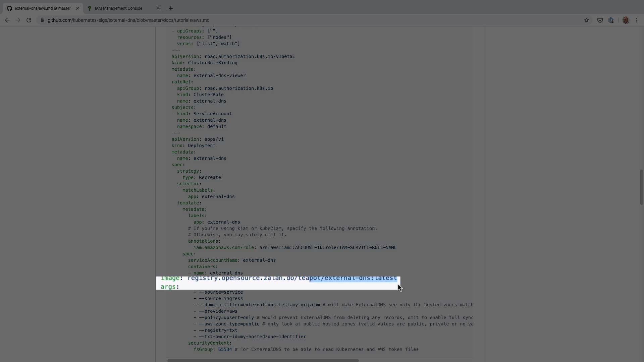The image size is (644, 362).
Task: Close the external-dns/aws.md tab
Action: coord(77,8)
